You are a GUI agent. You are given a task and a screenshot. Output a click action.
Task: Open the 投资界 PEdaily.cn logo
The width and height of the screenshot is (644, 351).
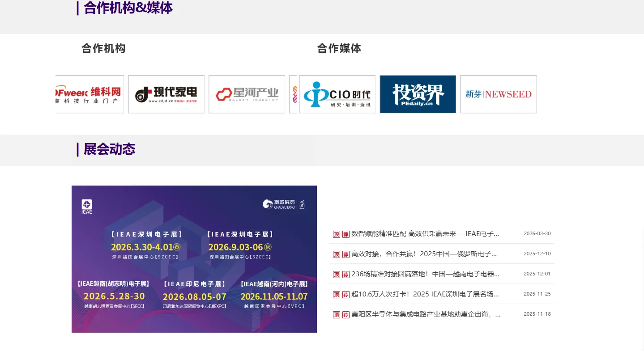[418, 94]
